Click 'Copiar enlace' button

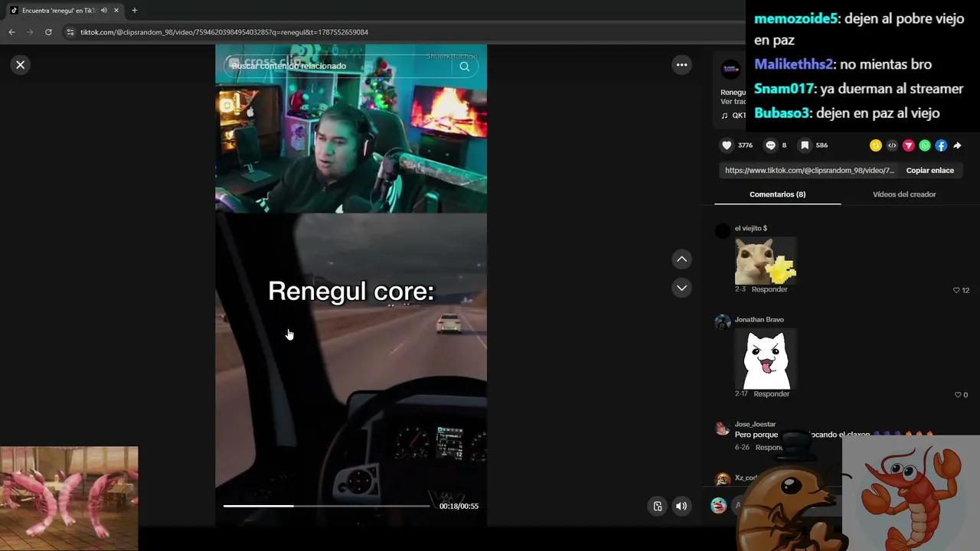click(929, 171)
